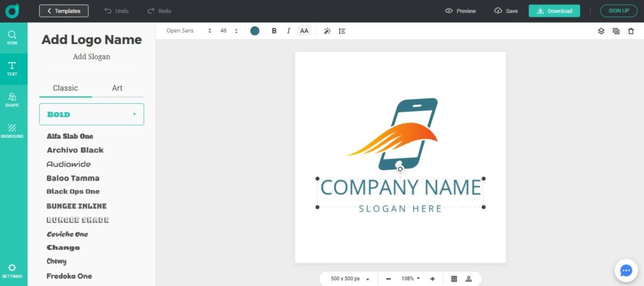Open the Shape panel
Screen dimensions: 644x286
(12, 100)
